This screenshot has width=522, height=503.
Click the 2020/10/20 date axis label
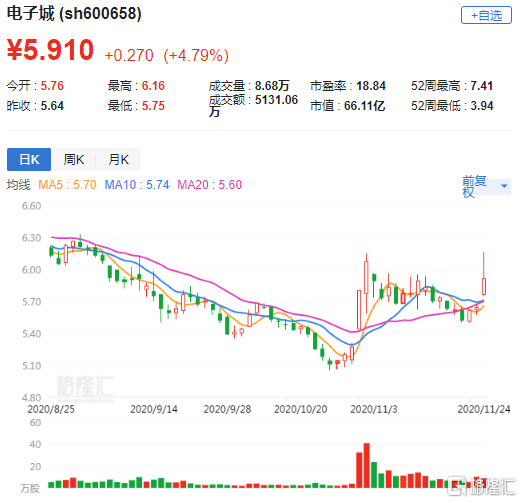click(x=301, y=409)
